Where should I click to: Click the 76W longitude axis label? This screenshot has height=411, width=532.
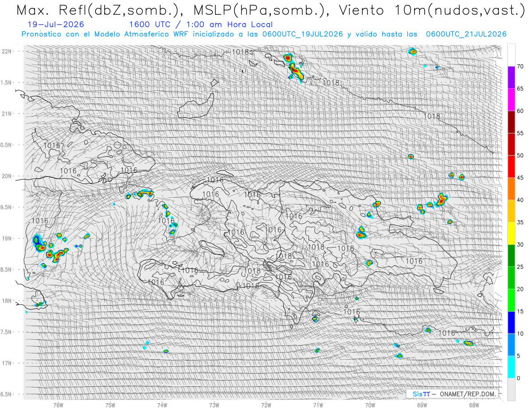(58, 404)
